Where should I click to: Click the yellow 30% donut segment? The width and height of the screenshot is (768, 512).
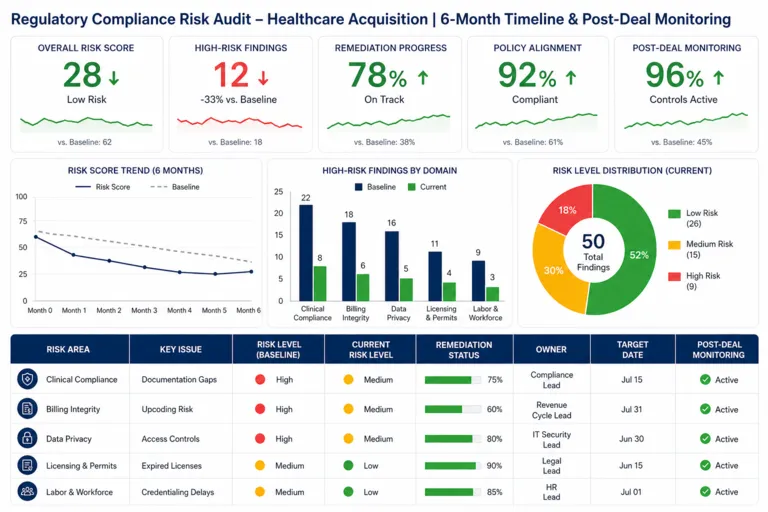(553, 270)
